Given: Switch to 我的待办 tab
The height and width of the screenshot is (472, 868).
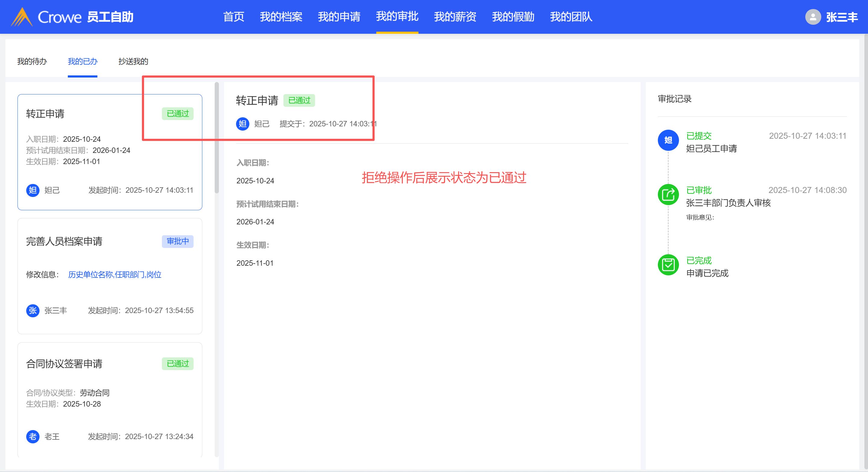Looking at the screenshot, I should 32,61.
